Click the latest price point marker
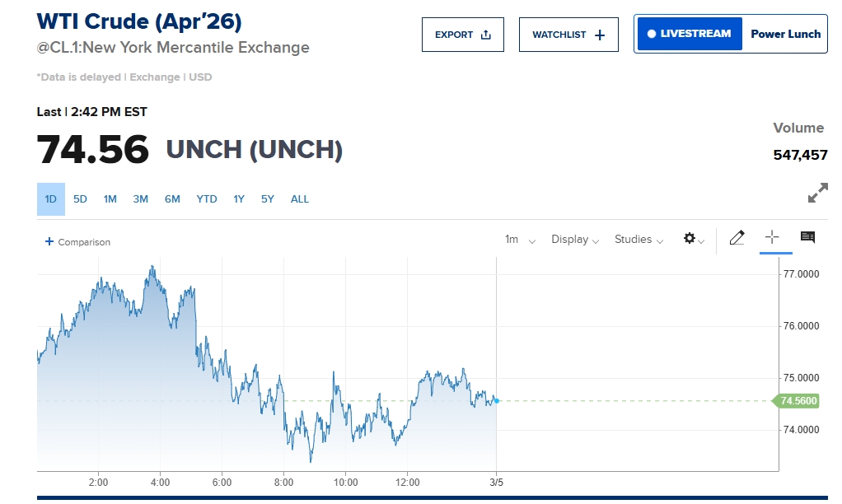 tap(496, 401)
